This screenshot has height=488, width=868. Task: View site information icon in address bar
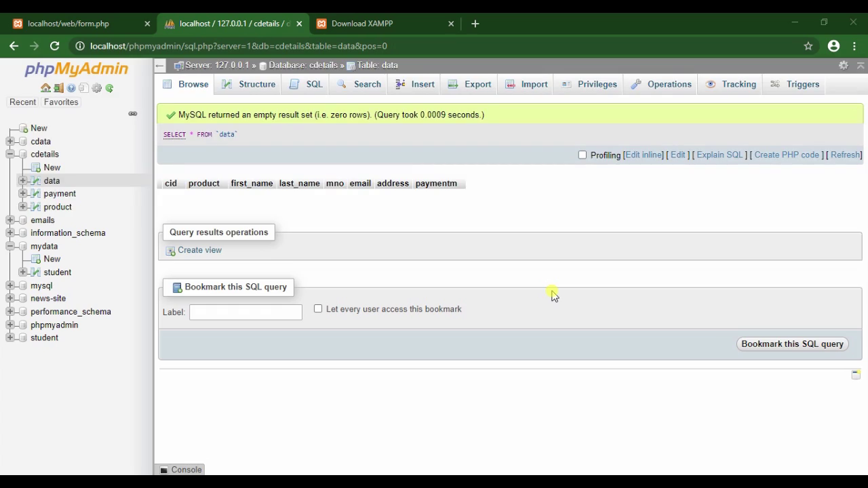tap(80, 46)
